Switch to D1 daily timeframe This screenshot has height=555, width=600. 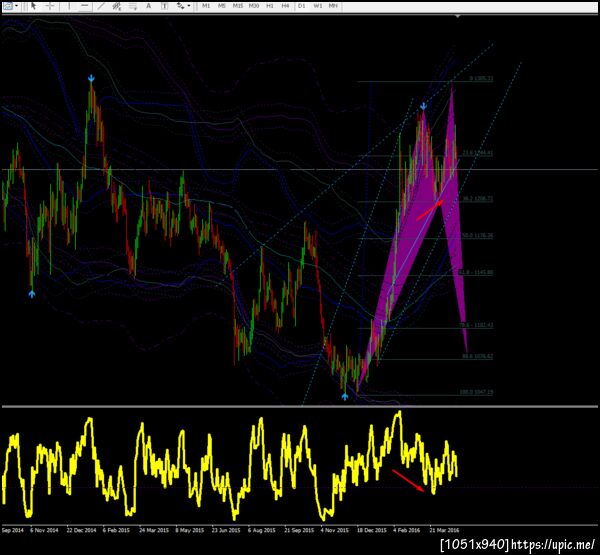click(x=302, y=6)
